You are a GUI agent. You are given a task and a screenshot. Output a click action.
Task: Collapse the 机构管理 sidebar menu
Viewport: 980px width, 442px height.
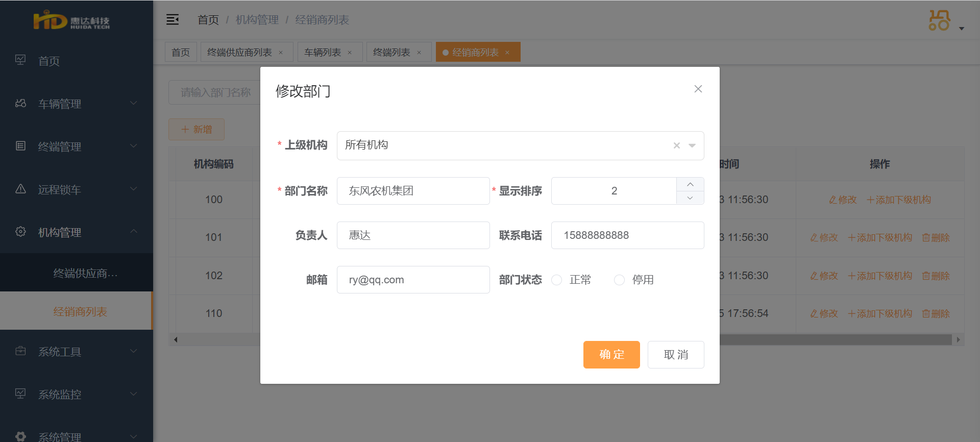click(77, 232)
